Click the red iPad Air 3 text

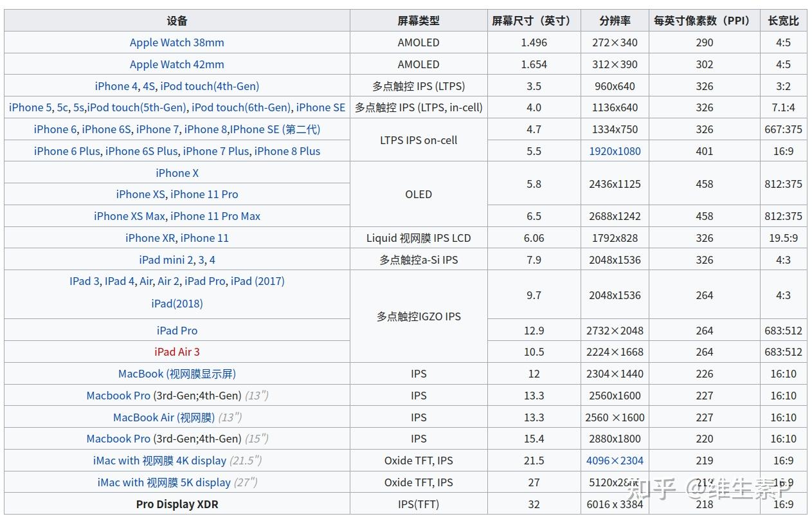[x=177, y=352]
